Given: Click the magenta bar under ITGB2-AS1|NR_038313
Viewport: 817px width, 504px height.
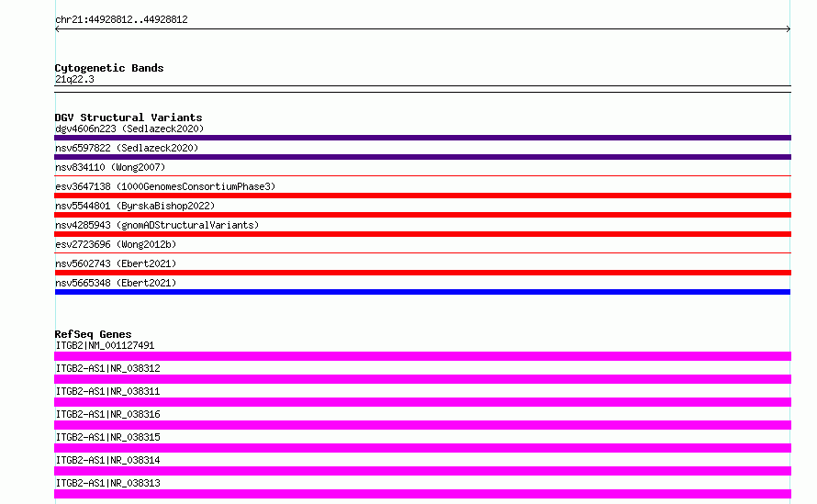Looking at the screenshot, I should click(422, 494).
